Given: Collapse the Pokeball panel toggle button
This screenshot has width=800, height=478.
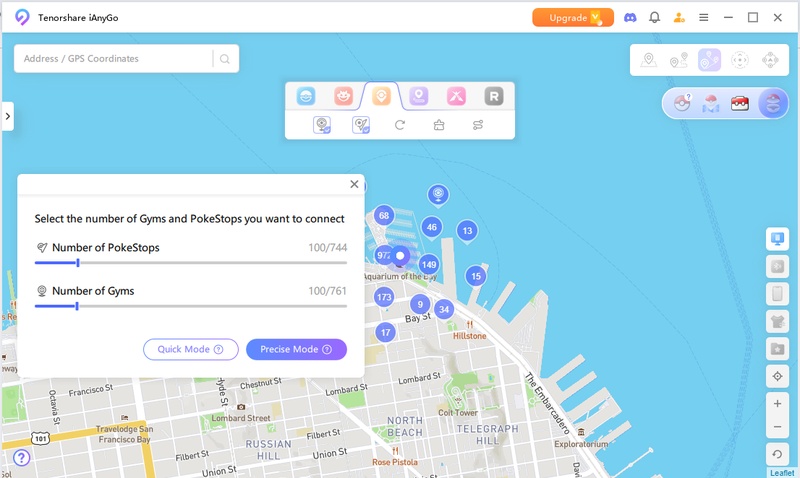Looking at the screenshot, I should 773,104.
